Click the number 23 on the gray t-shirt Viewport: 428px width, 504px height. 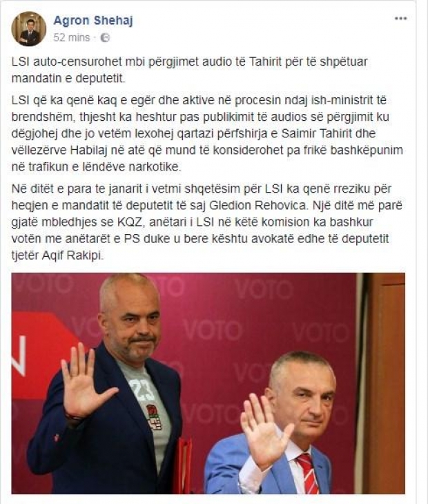coord(144,391)
